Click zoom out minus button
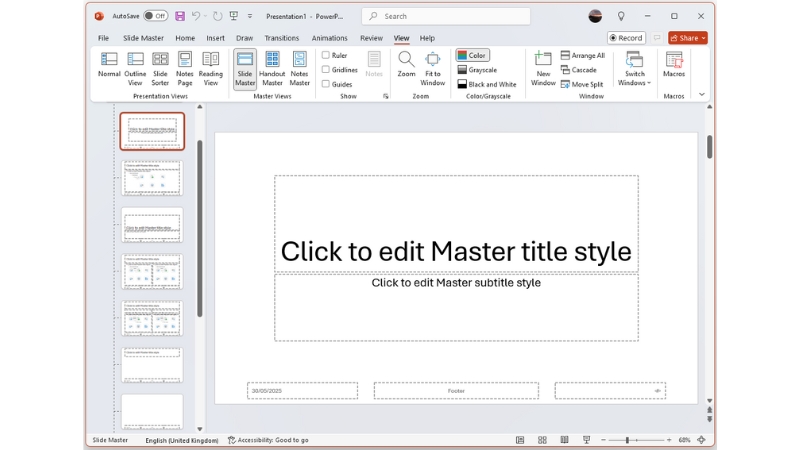800x450 pixels. click(603, 440)
